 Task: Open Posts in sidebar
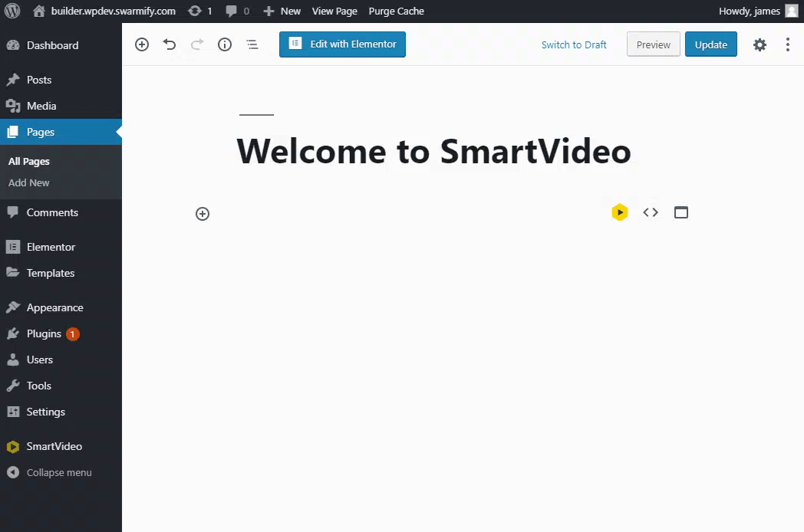coord(61,80)
